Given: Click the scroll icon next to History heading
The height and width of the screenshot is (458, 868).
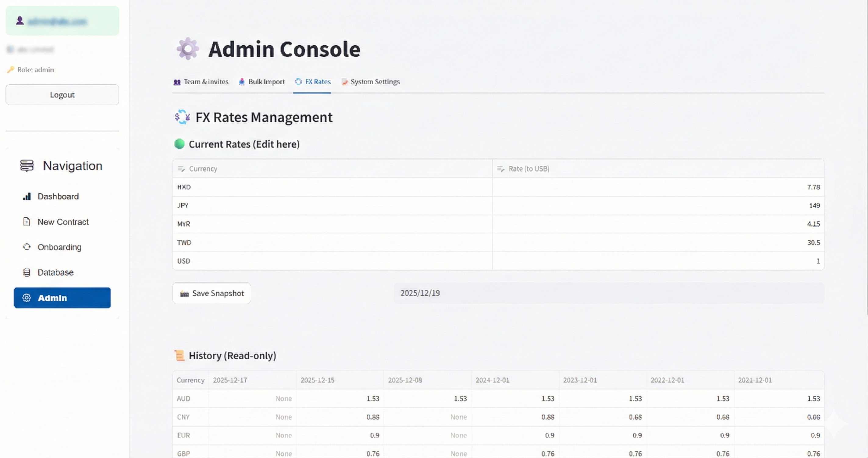Looking at the screenshot, I should 180,355.
